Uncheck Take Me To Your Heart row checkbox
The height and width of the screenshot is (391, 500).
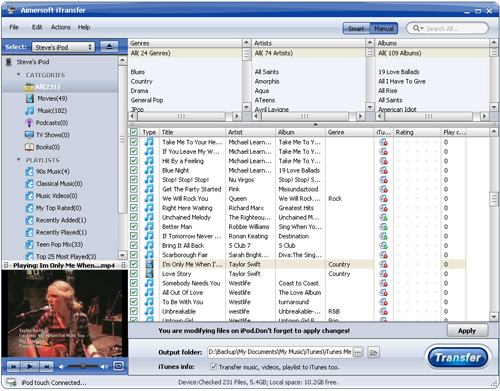(x=134, y=142)
